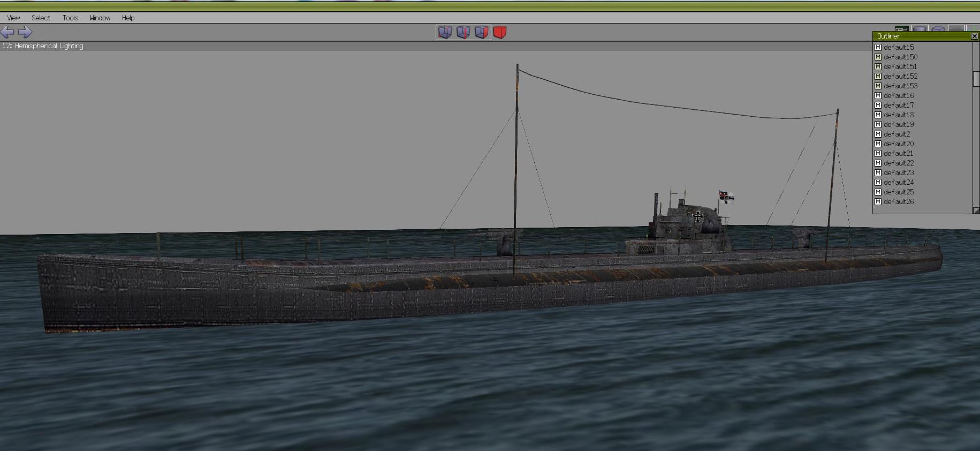Open the Select menu
980x451 pixels.
click(41, 18)
